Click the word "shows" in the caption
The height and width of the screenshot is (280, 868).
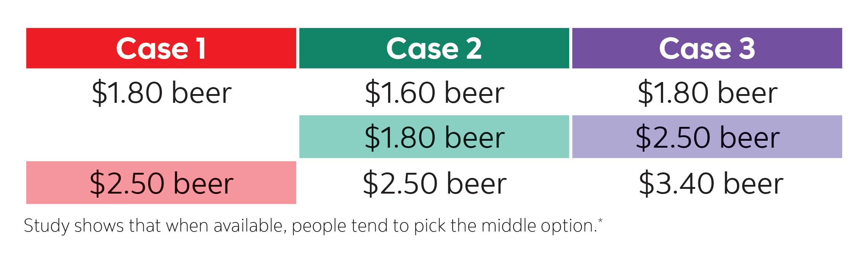click(99, 226)
